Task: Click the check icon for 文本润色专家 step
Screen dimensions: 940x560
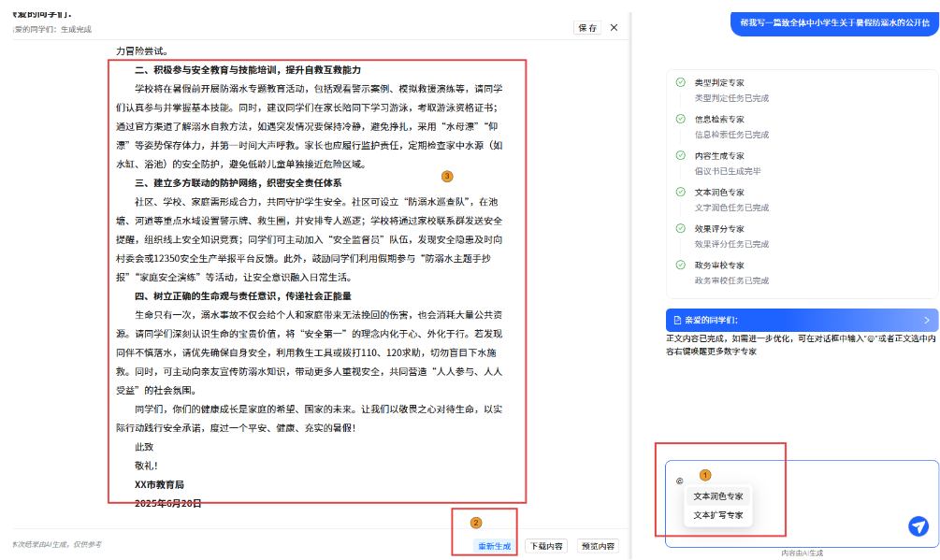Action: (681, 192)
